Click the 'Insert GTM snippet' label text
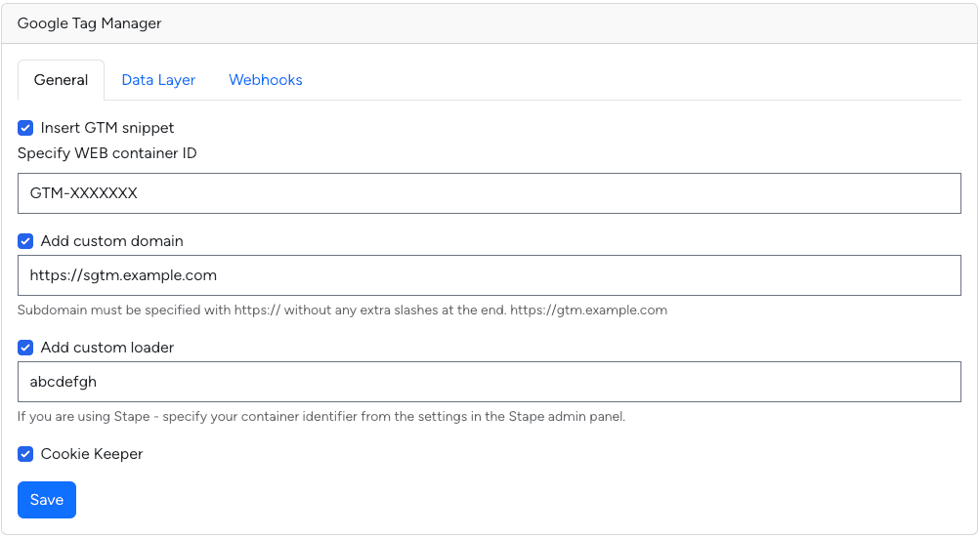980x537 pixels. (x=107, y=128)
